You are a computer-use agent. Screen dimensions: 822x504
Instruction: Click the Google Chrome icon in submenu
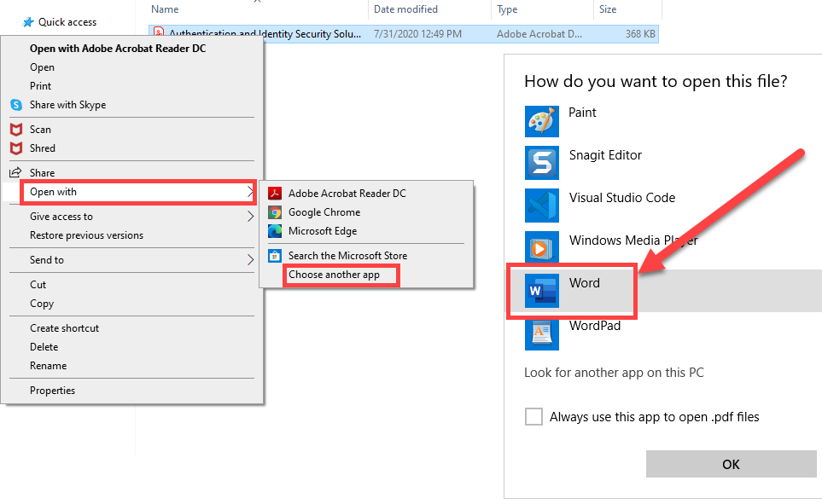point(275,212)
